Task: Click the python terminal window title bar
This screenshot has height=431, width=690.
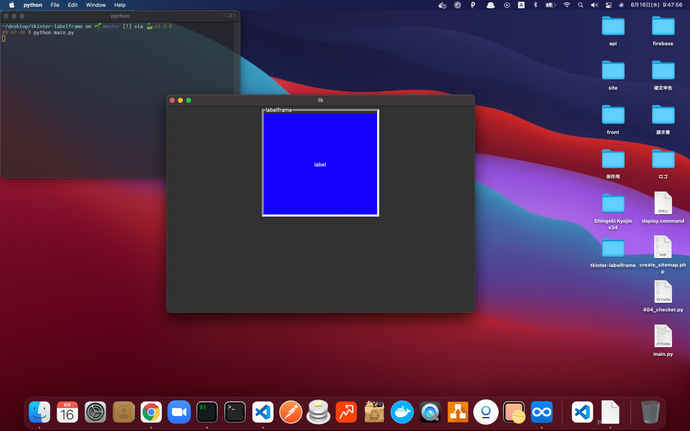Action: click(120, 16)
